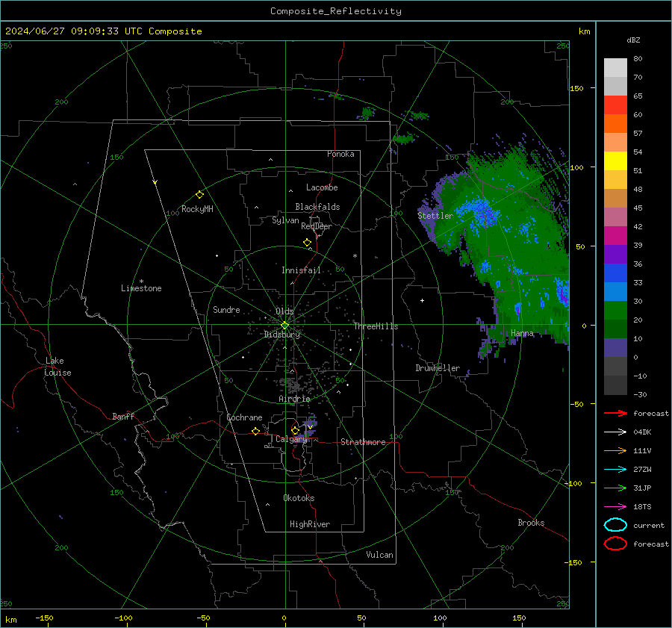Click the Blackfalds town label
This screenshot has width=672, height=628.
point(317,207)
